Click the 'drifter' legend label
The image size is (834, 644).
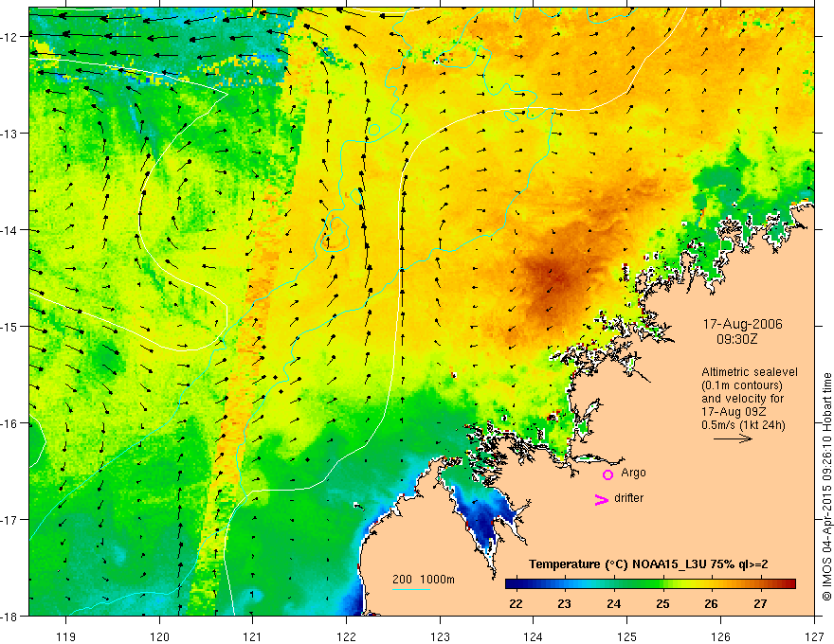click(x=628, y=498)
